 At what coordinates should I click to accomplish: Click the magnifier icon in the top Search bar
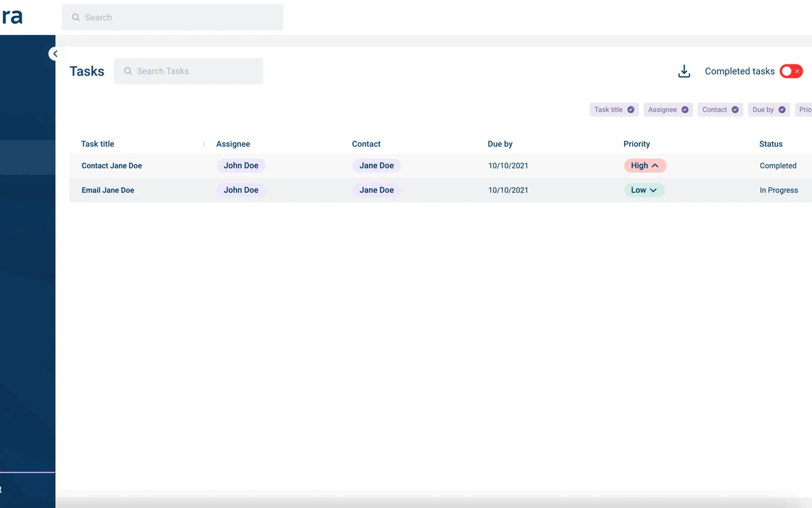click(75, 17)
